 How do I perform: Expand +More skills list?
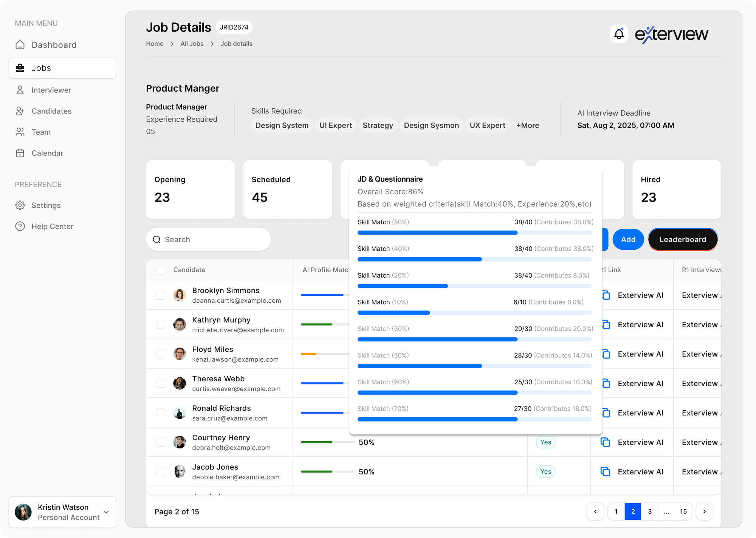(528, 125)
